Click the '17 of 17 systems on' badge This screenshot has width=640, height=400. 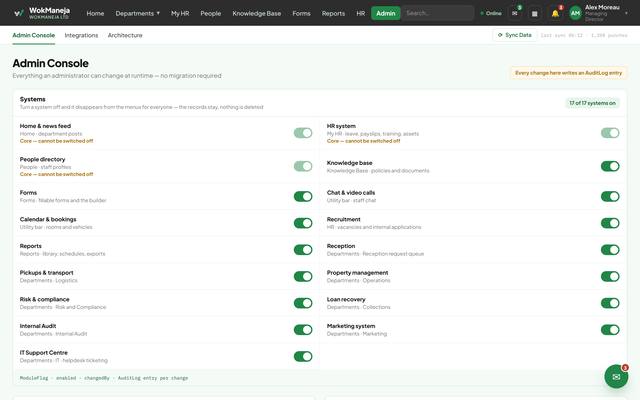(x=592, y=103)
